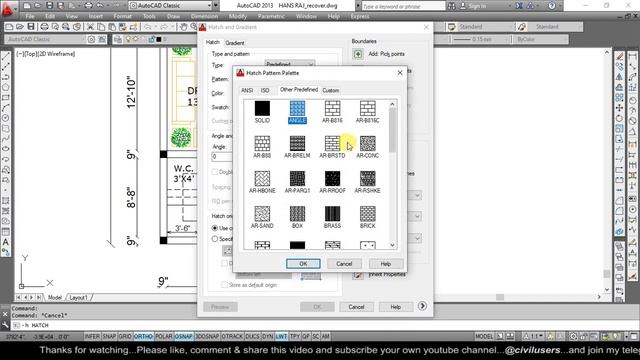Image resolution: width=640 pixels, height=360 pixels.
Task: Toggle SNAP mode in status bar
Action: coord(109,336)
